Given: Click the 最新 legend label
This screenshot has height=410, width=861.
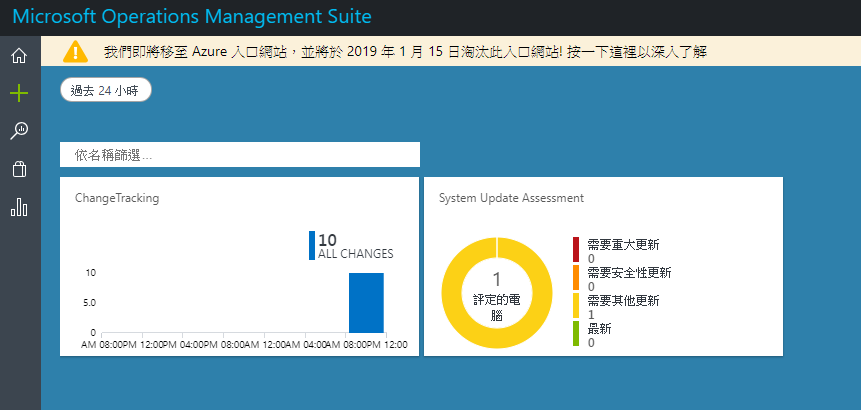Looking at the screenshot, I should (x=599, y=329).
